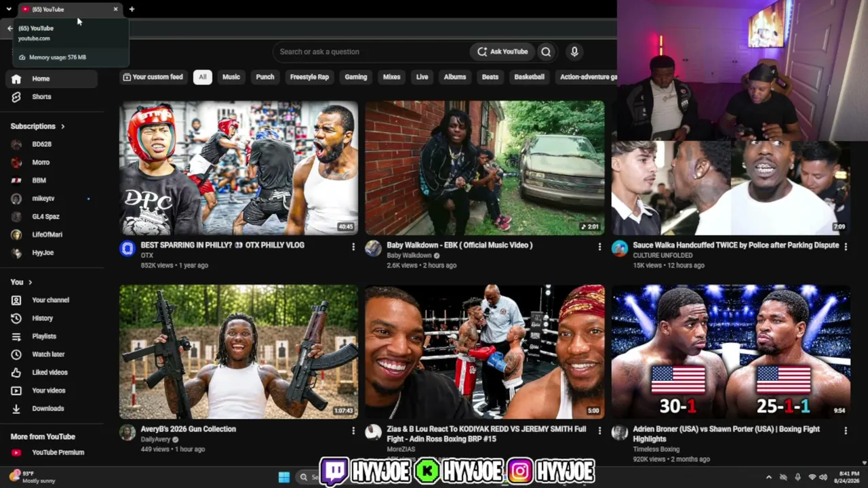Open the Your videos play icon
The width and height of the screenshot is (868, 488).
[16, 390]
